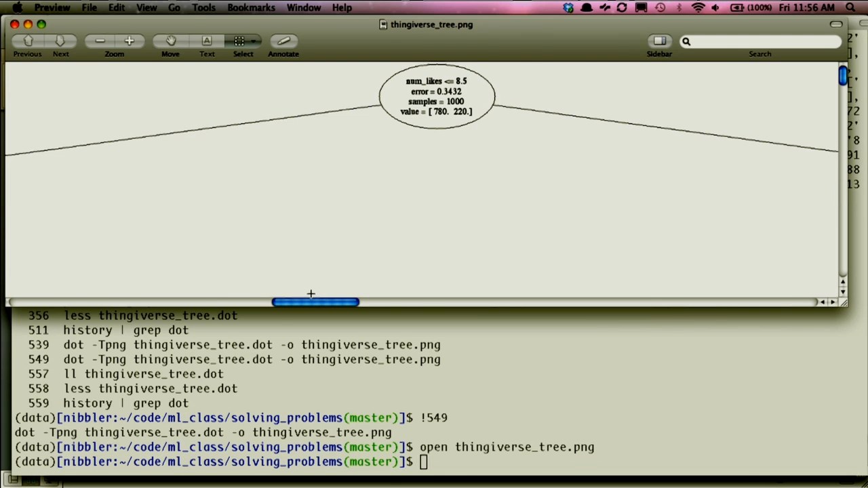
Task: Go to Next page in toolbar
Action: 60,41
